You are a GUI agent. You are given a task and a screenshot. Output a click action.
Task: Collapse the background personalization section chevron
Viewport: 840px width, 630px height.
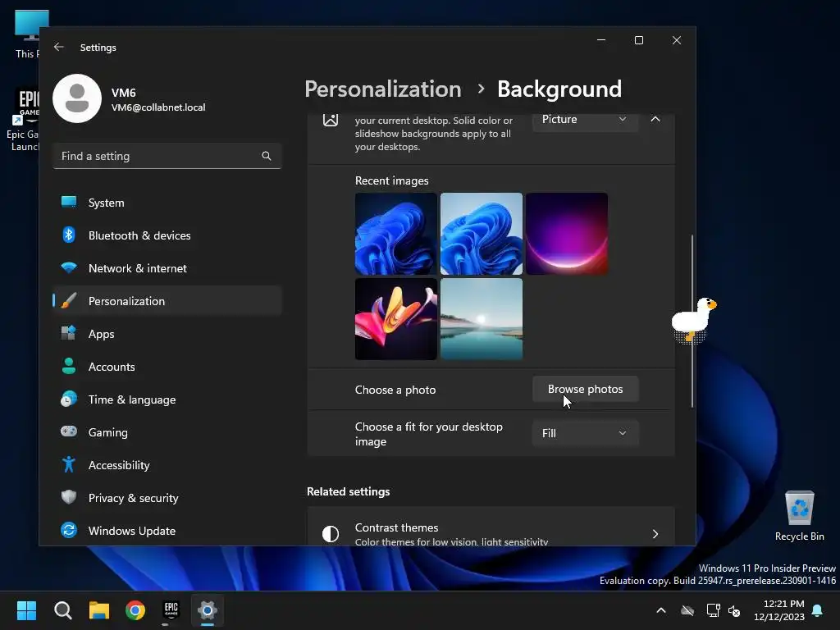pos(655,119)
